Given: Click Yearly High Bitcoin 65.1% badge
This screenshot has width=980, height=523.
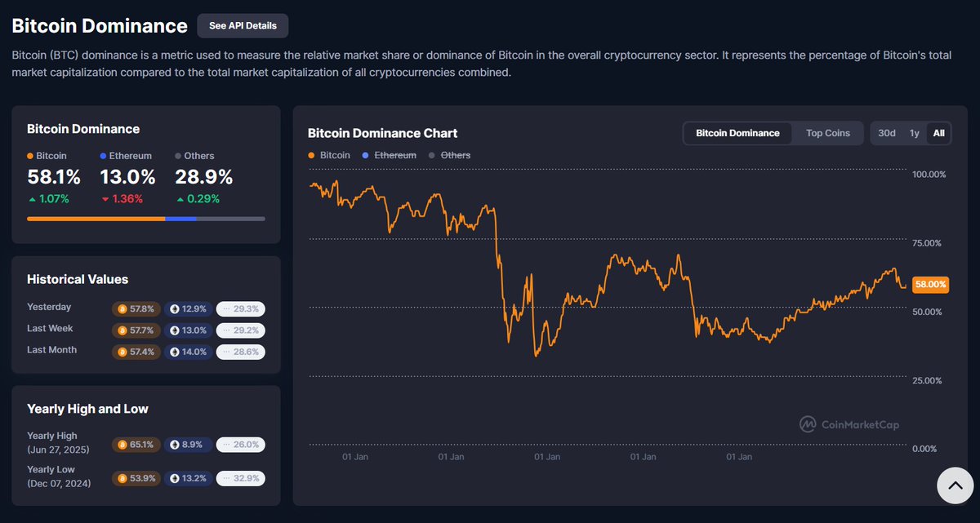Looking at the screenshot, I should (136, 445).
